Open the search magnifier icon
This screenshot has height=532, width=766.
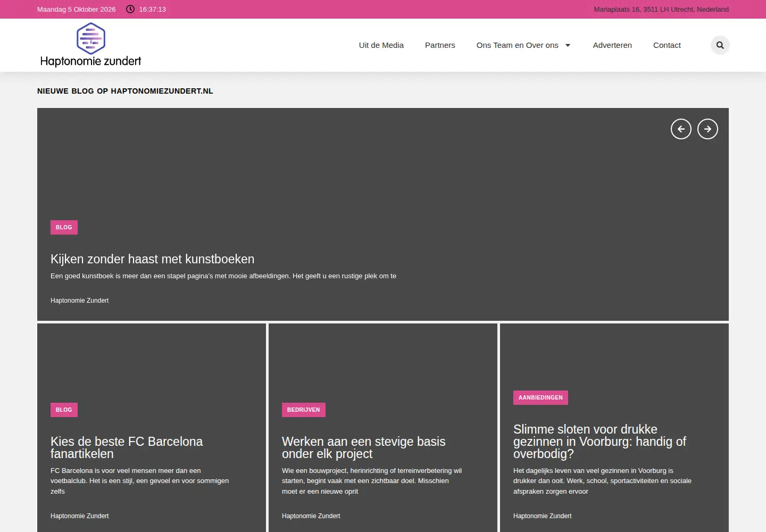(x=720, y=45)
